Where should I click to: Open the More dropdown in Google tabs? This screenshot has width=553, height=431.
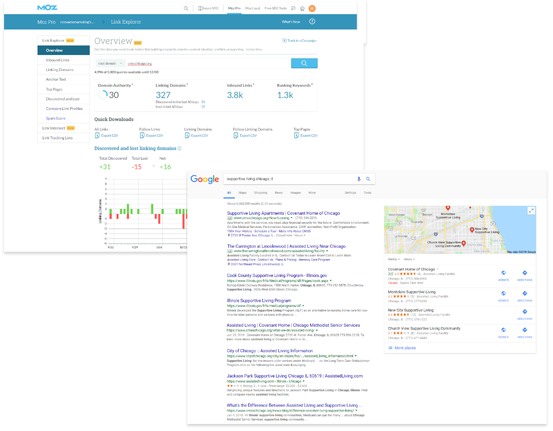click(x=312, y=193)
